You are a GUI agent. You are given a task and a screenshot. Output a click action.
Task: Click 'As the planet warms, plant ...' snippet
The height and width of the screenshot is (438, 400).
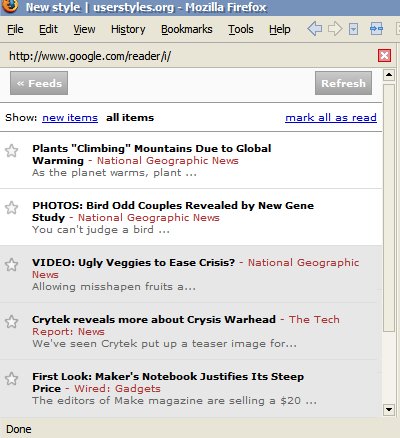coord(114,173)
